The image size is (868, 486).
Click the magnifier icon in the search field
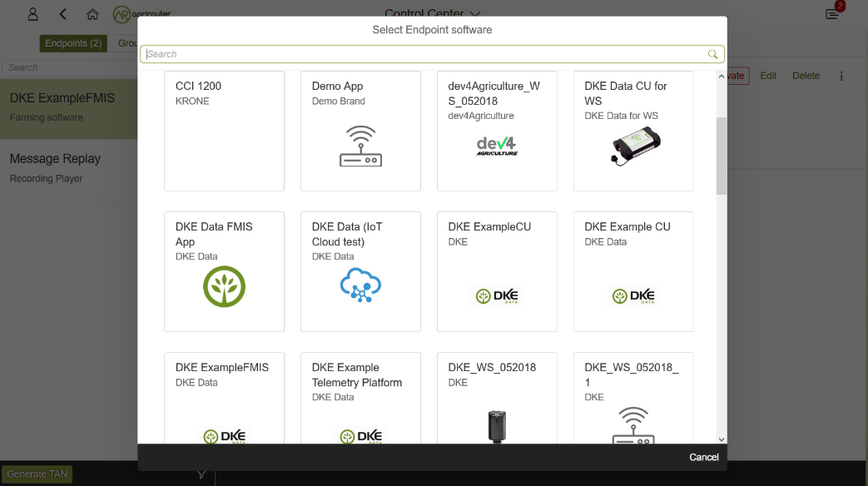point(712,54)
